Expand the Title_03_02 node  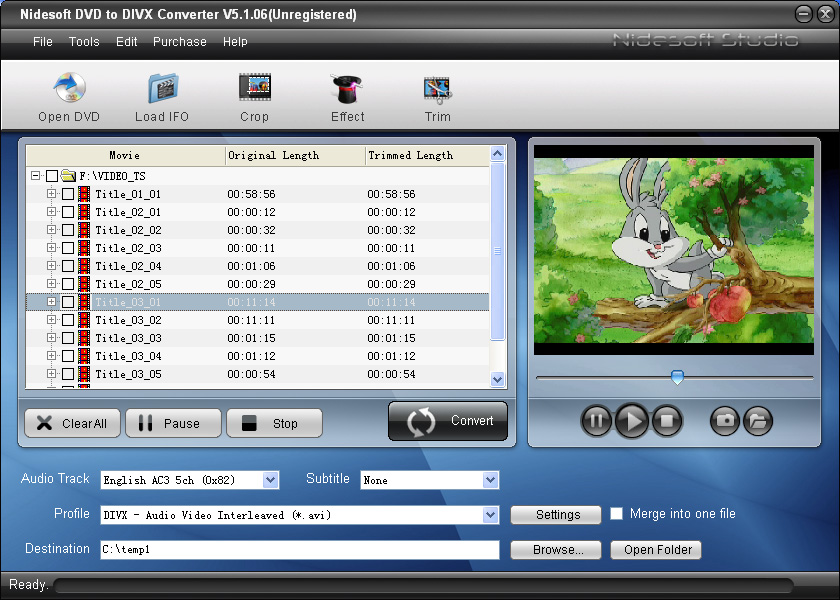(51, 319)
